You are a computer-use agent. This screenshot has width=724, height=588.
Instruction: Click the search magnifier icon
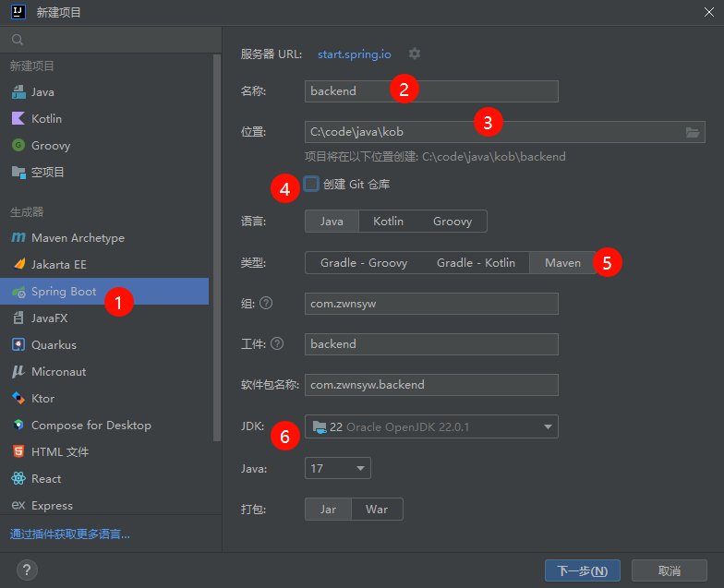click(18, 40)
